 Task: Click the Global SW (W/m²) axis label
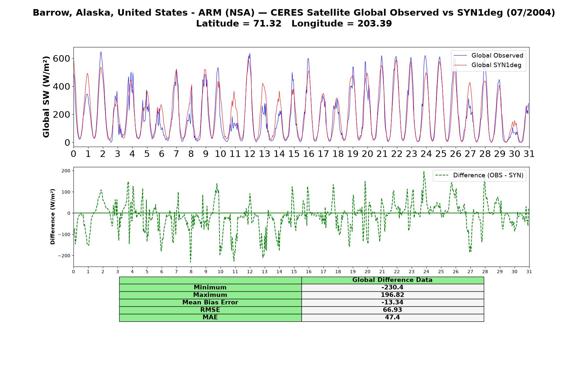coord(46,97)
